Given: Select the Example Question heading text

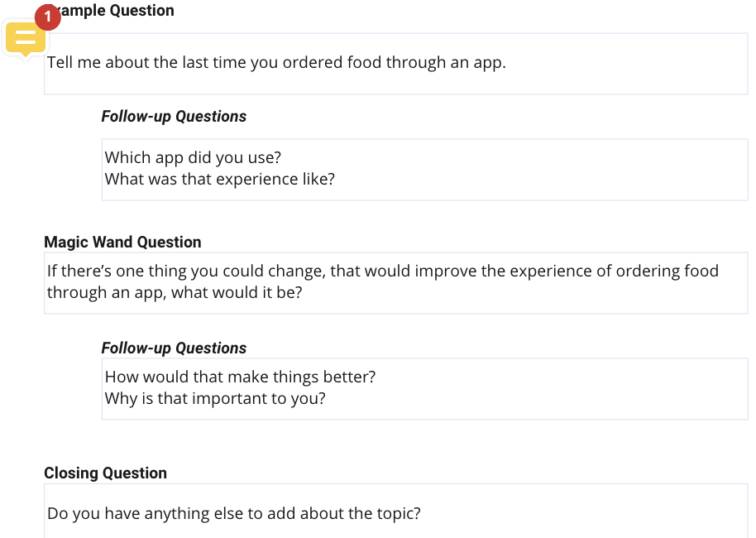Looking at the screenshot, I should click(109, 10).
